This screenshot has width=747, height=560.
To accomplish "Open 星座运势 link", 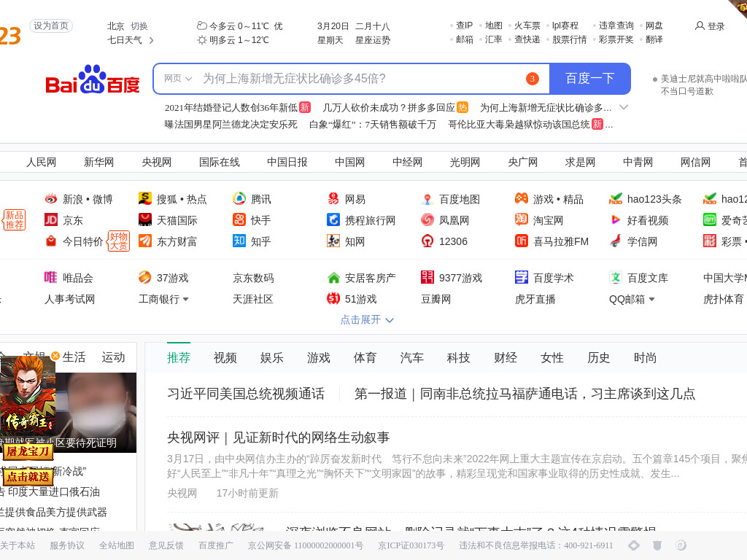I will (373, 41).
